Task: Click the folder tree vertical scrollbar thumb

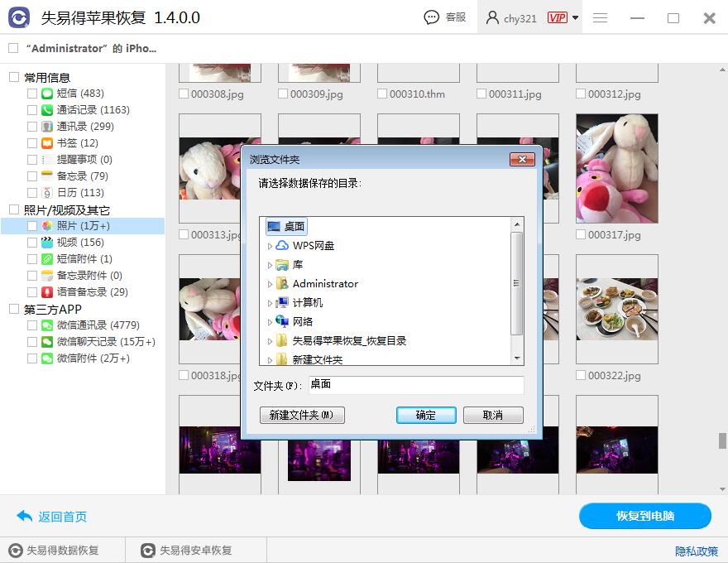Action: 517,283
